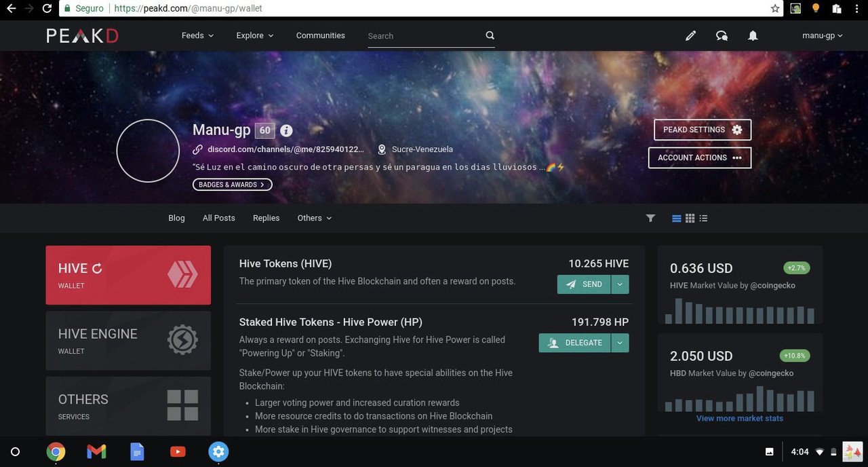868x467 pixels.
Task: Open the filter funnel icon
Action: pyautogui.click(x=650, y=218)
